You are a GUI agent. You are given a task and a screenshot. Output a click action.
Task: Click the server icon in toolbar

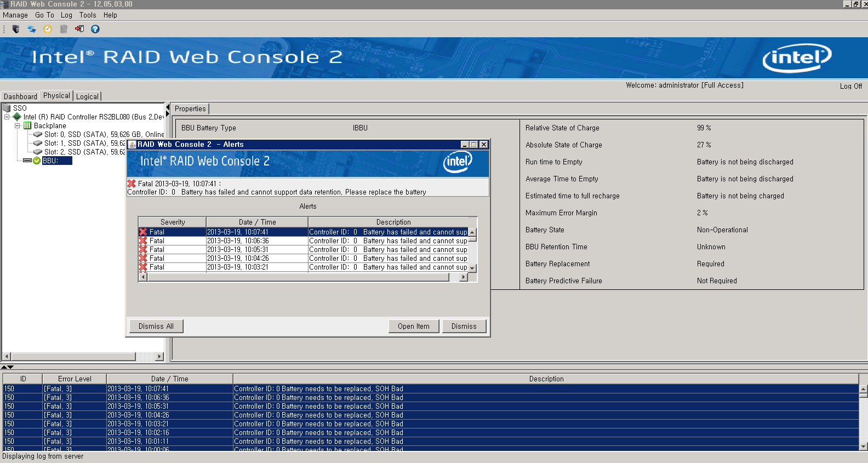point(15,29)
